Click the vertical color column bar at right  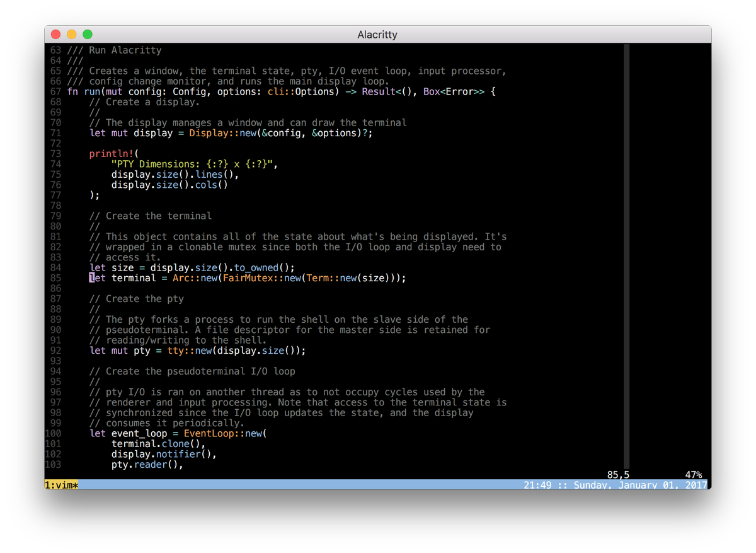626,255
